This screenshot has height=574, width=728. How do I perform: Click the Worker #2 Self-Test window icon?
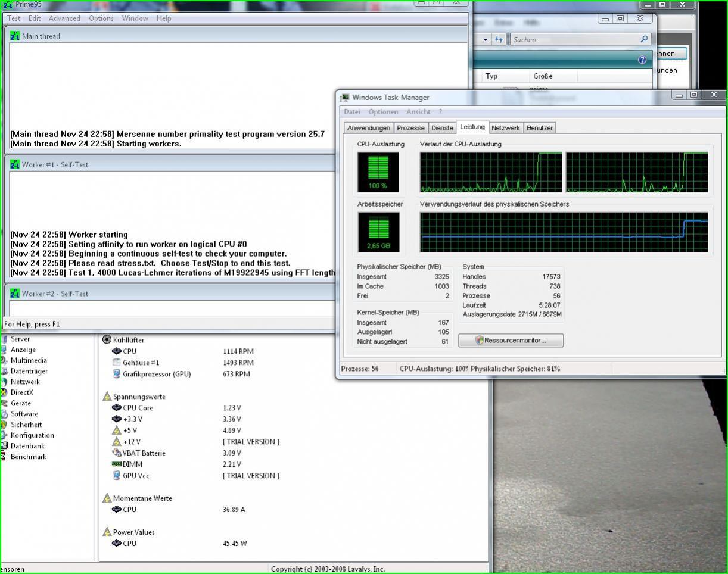click(x=15, y=294)
